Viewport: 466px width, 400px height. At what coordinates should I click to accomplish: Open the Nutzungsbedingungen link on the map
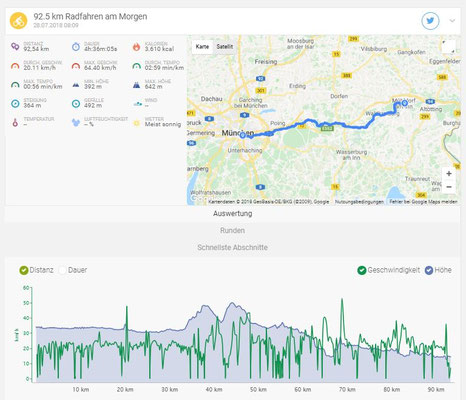(359, 202)
